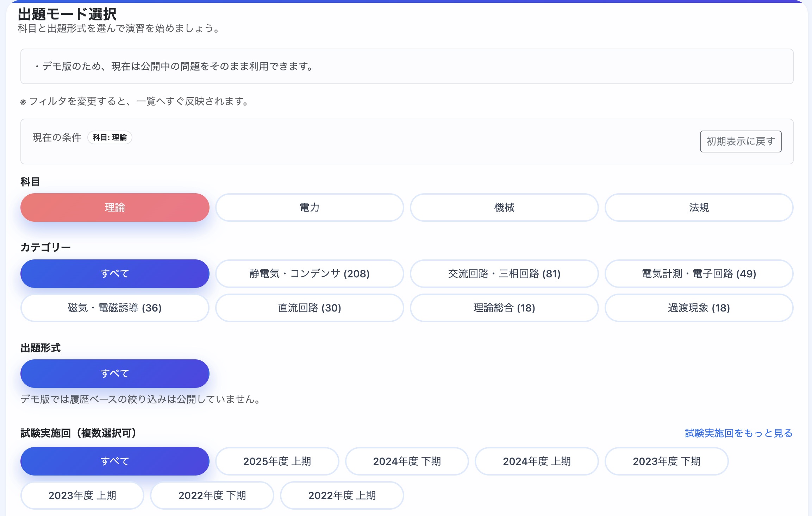This screenshot has width=812, height=516.
Task: Filter by 過渡現象 category
Action: pyautogui.click(x=699, y=308)
